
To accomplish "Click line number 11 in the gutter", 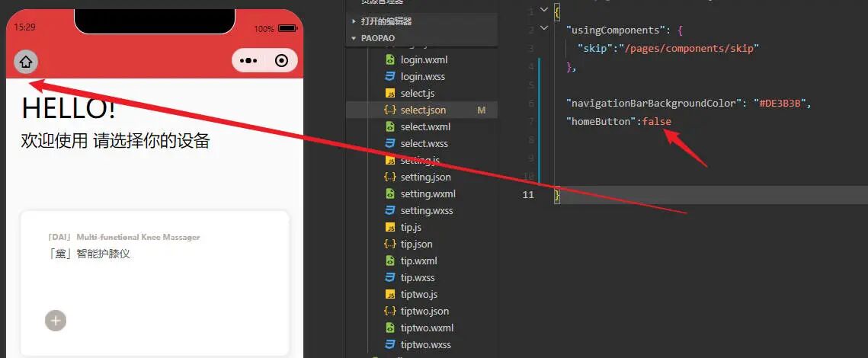I will coord(528,194).
